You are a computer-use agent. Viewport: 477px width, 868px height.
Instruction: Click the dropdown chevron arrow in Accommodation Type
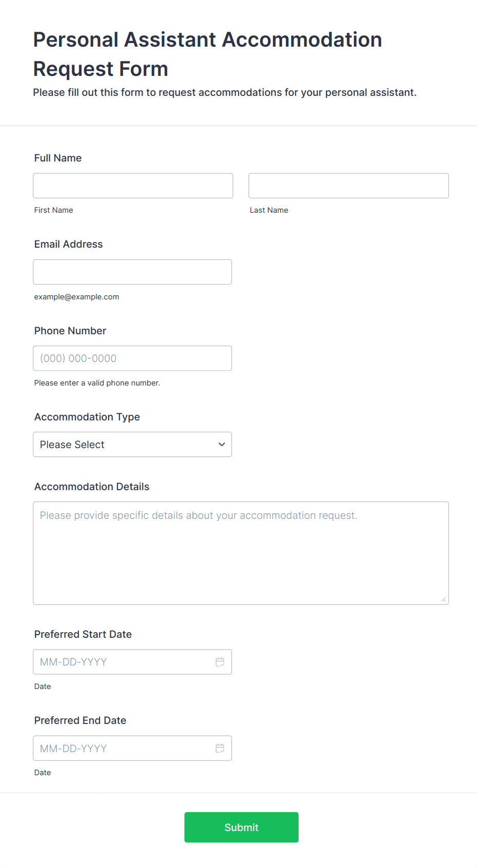(x=222, y=445)
